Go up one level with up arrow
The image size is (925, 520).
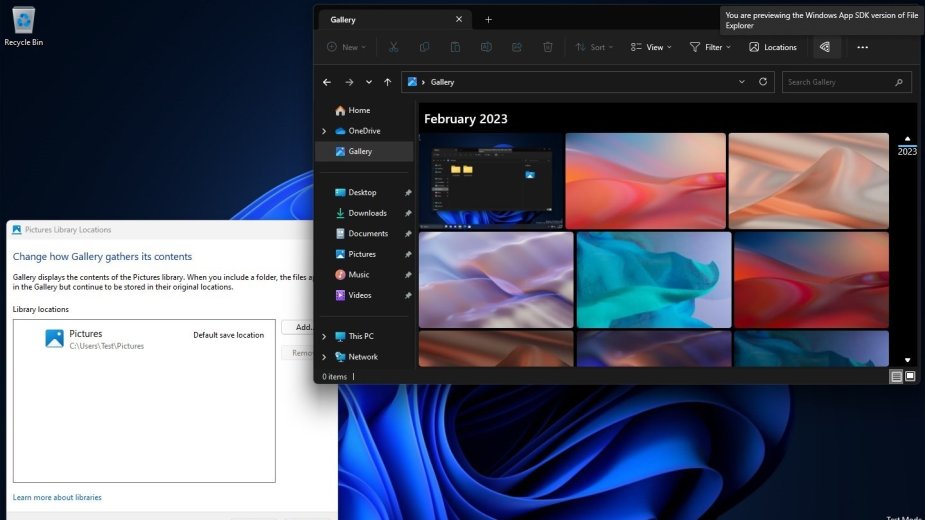coord(388,82)
